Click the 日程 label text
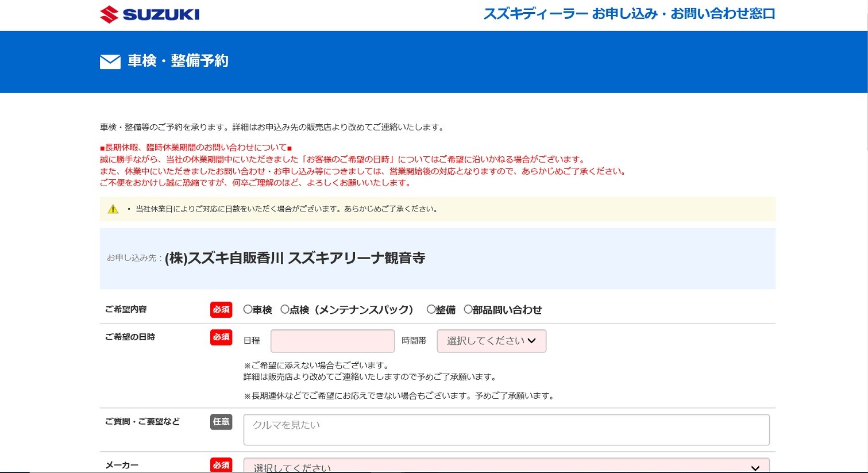Viewport: 868px width, 473px height. click(x=252, y=341)
